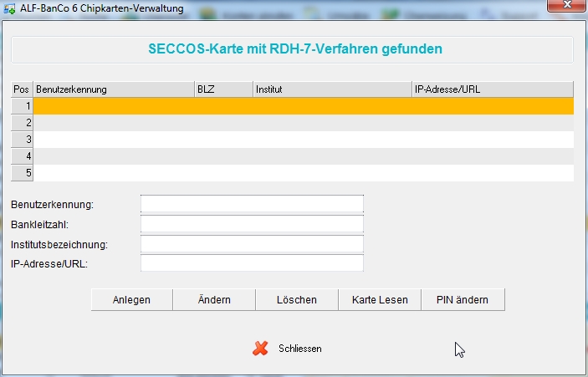Sort by Benutzerkennung column header
Screen dimensions: 588x377
point(114,89)
